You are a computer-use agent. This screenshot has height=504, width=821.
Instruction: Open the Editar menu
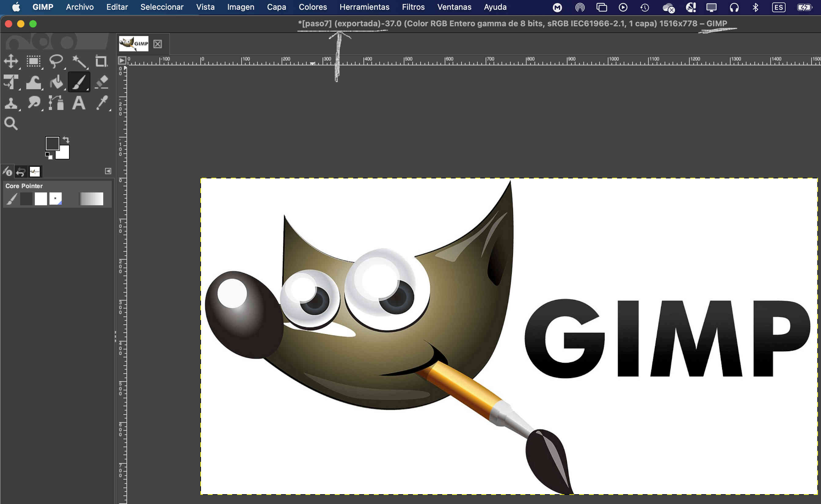pos(117,7)
